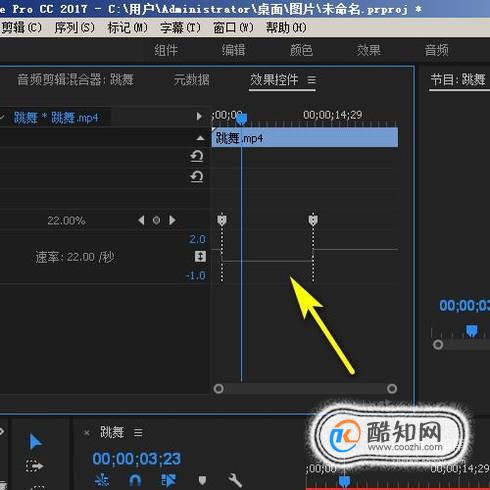Click the right zoom handle of the effect timeline scrollbar
490x490 pixels.
click(x=392, y=389)
